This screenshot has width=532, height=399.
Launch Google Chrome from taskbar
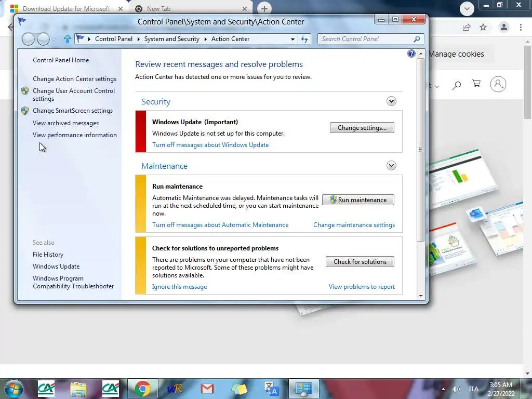tap(143, 389)
